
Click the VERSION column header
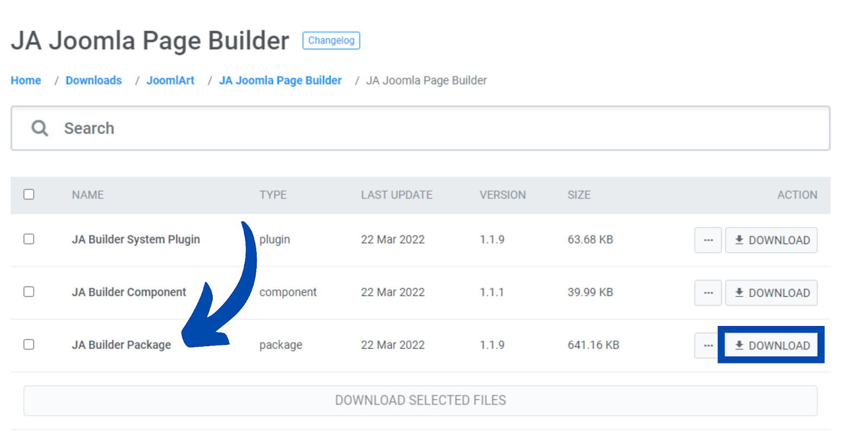(x=502, y=195)
